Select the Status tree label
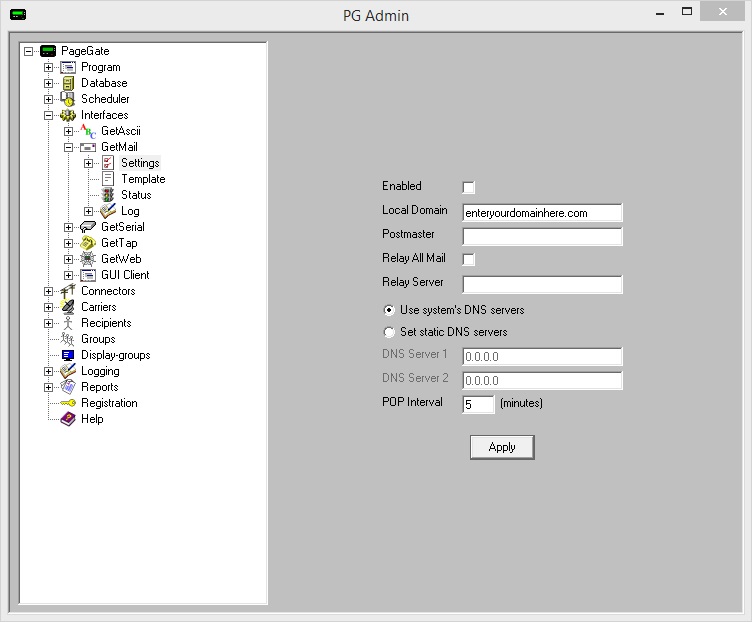 pos(136,195)
